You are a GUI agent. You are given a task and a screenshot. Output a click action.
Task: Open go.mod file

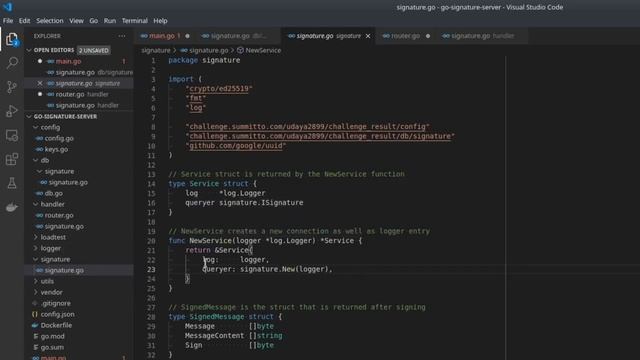point(52,336)
